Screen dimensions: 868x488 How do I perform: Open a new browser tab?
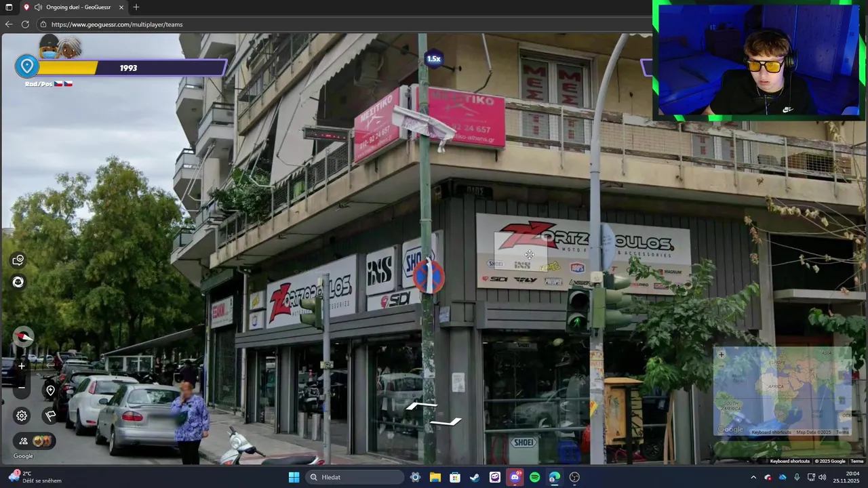point(136,7)
